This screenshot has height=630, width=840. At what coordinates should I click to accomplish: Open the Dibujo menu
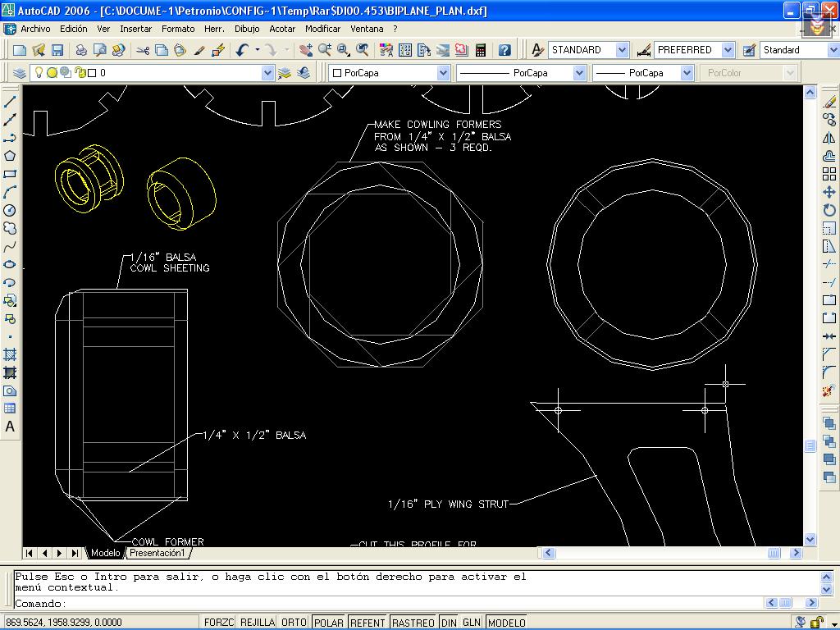246,29
